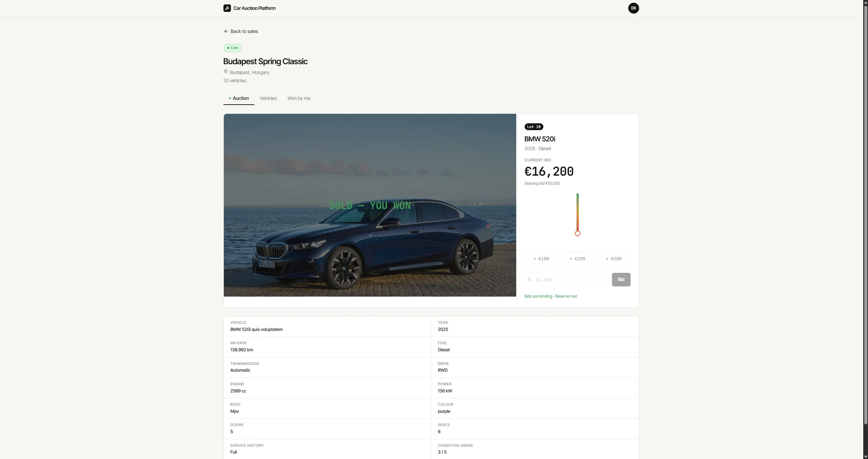Open the DB user avatar menu

633,8
